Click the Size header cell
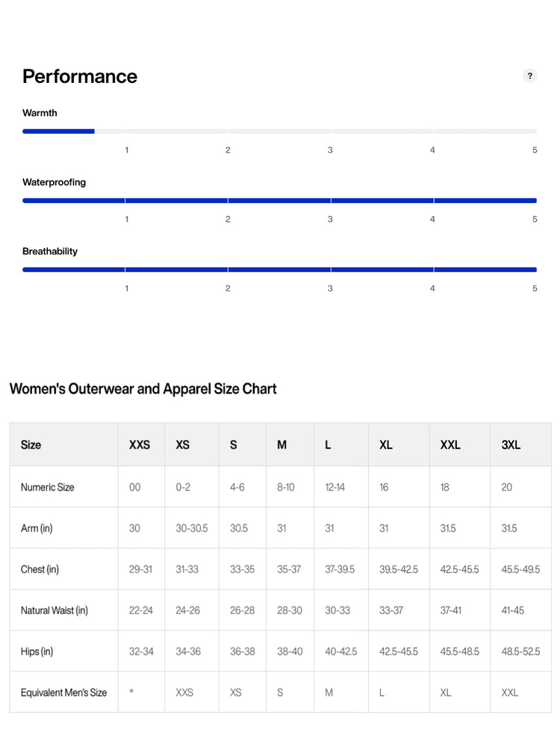Screen dimensions: 560x747 [63, 444]
